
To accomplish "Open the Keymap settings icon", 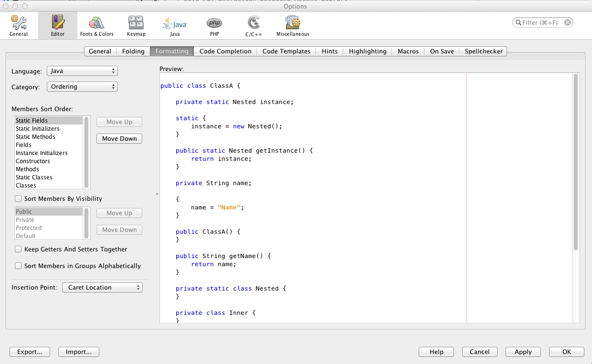I will (x=136, y=25).
